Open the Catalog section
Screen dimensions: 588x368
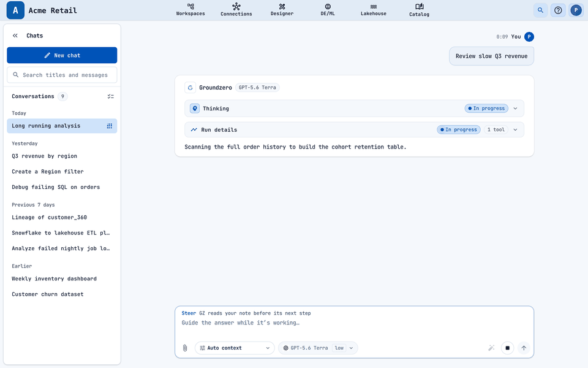click(419, 10)
